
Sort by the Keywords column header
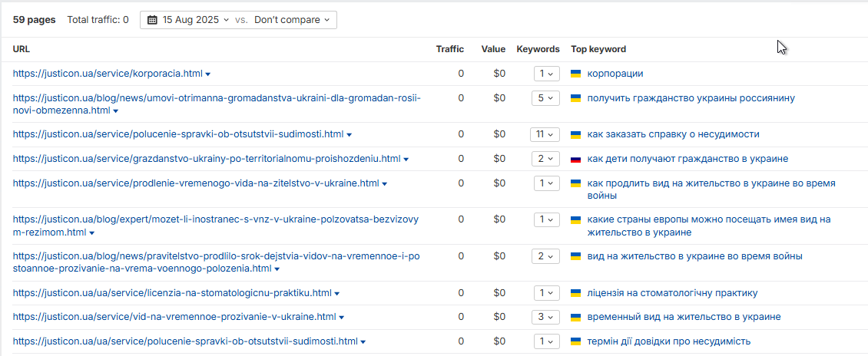pos(538,49)
